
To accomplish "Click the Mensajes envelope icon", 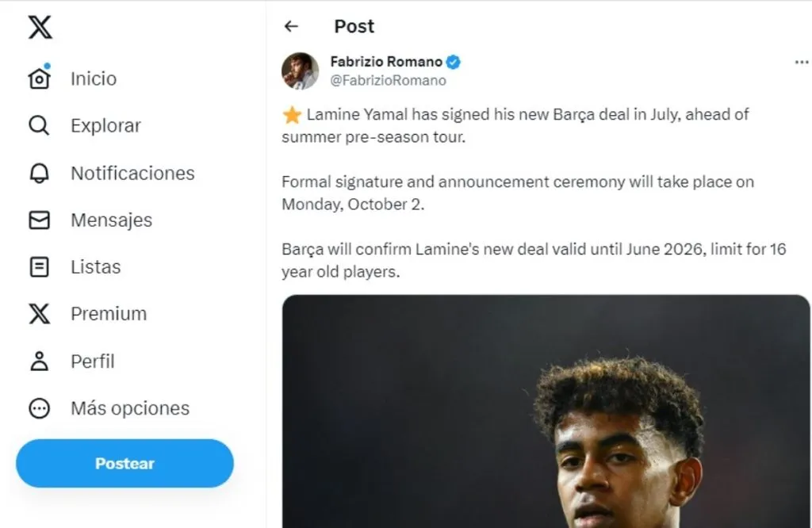I will [x=39, y=220].
